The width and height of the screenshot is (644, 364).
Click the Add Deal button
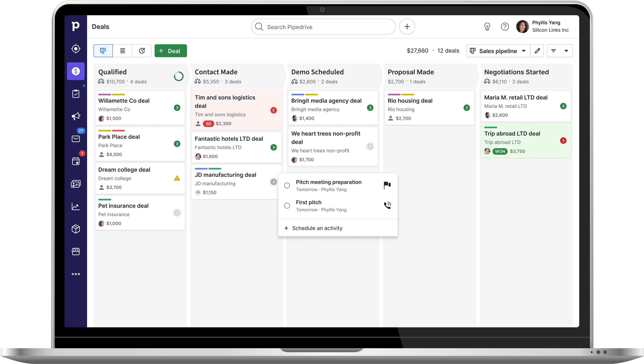pos(170,51)
